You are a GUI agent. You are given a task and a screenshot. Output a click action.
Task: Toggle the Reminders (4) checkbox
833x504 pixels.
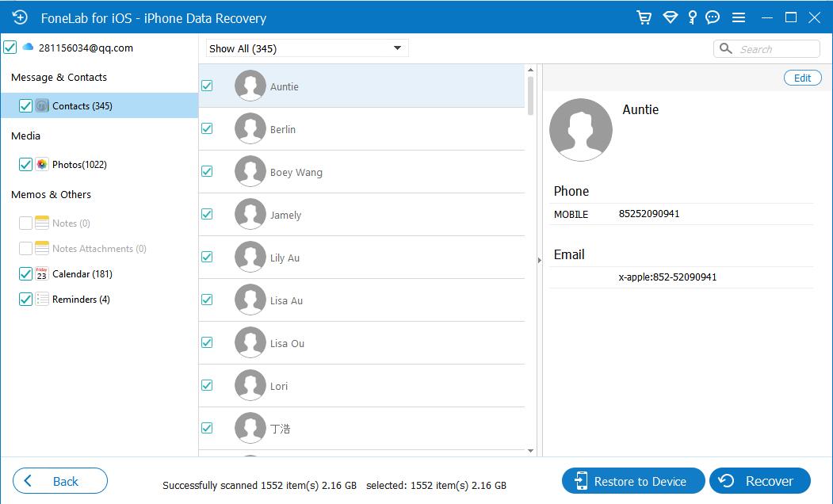25,299
